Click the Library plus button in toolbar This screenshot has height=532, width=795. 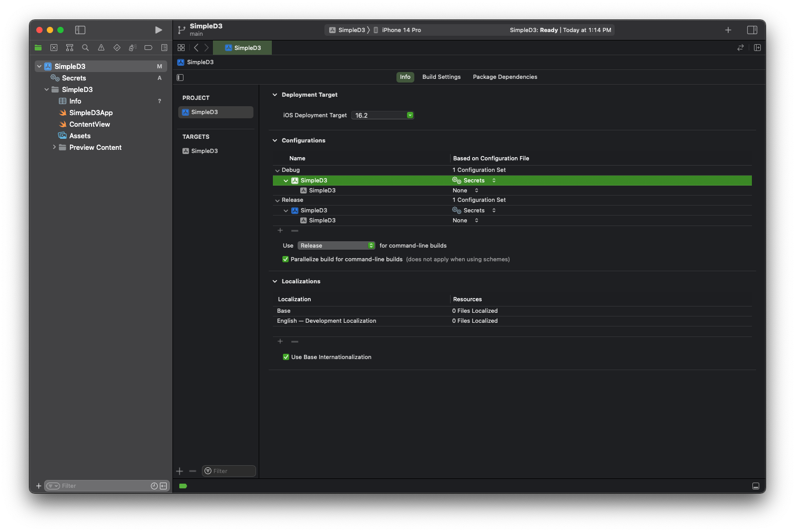[x=728, y=30]
